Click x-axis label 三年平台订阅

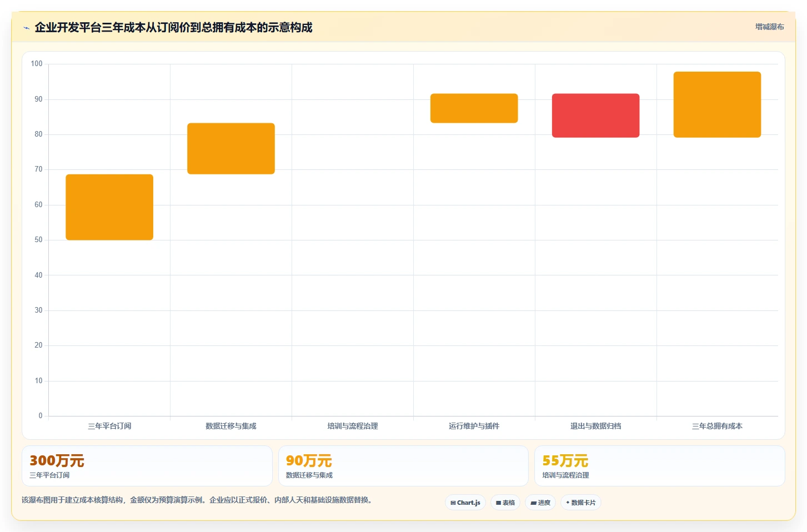click(109, 426)
